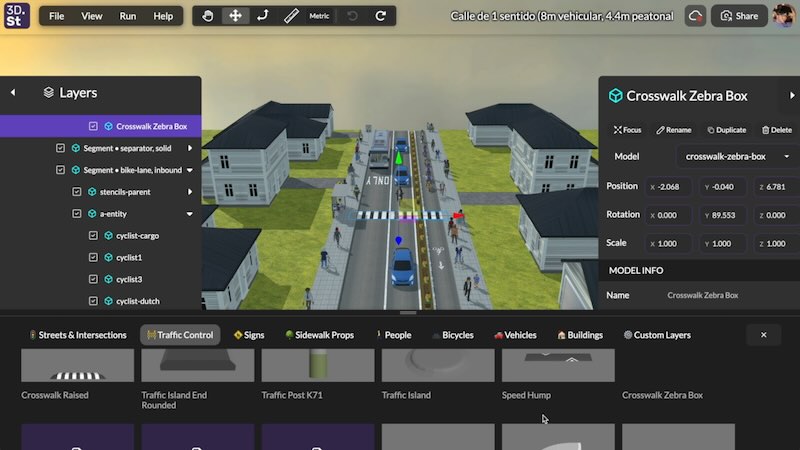Expand Segment separator, solid layer
This screenshot has width=800, height=450.
click(x=190, y=148)
